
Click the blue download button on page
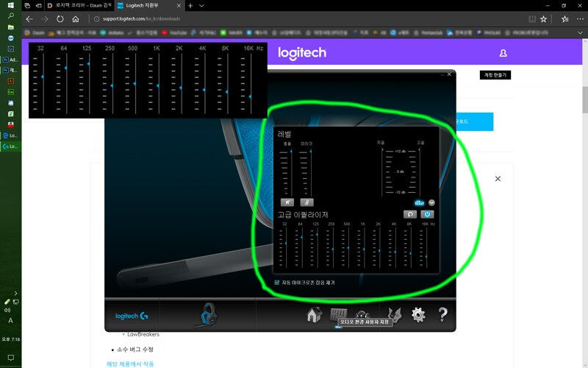tap(474, 121)
